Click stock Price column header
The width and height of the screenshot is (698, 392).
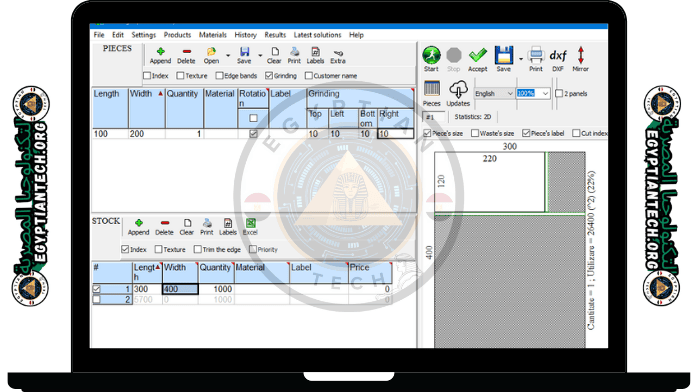[x=370, y=272]
